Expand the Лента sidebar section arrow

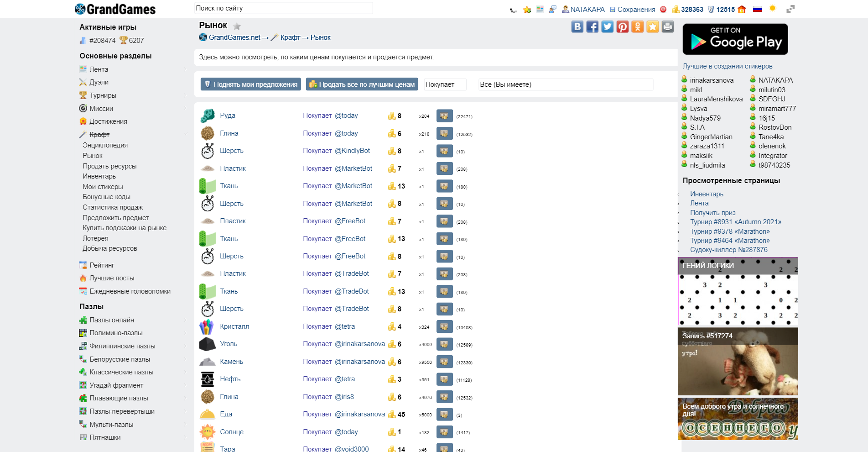[x=185, y=69]
